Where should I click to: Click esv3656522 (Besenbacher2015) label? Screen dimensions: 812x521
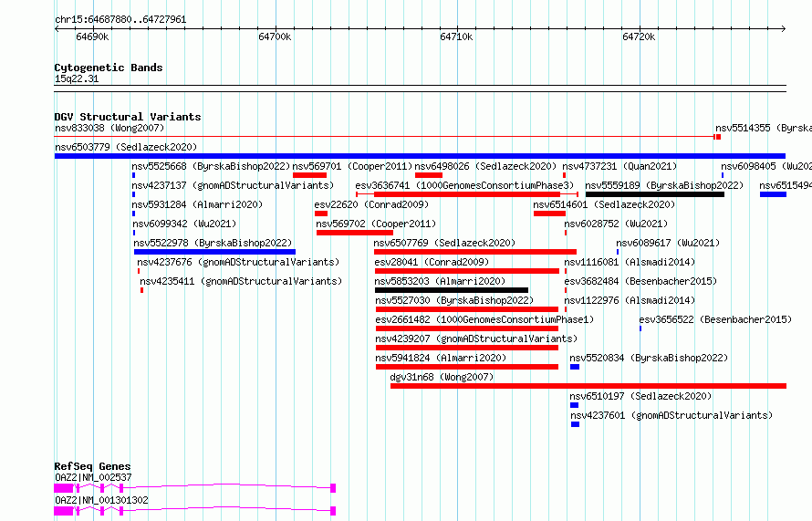(x=715, y=319)
